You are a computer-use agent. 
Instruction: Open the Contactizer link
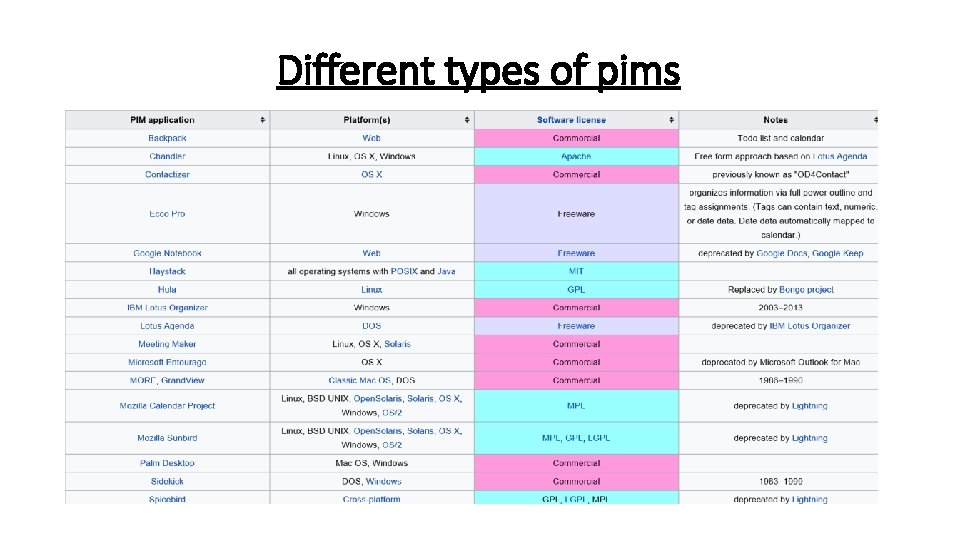(x=167, y=174)
